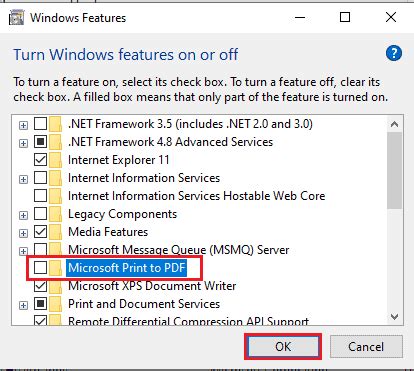Expand the .NET Framework 3.5 tree node
414x371 pixels.
coord(23,126)
